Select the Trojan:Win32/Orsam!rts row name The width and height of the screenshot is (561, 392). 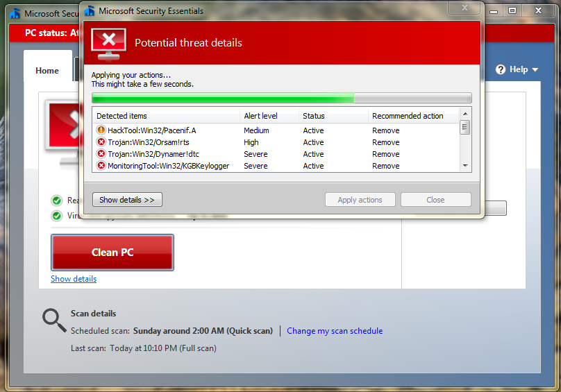tap(149, 142)
